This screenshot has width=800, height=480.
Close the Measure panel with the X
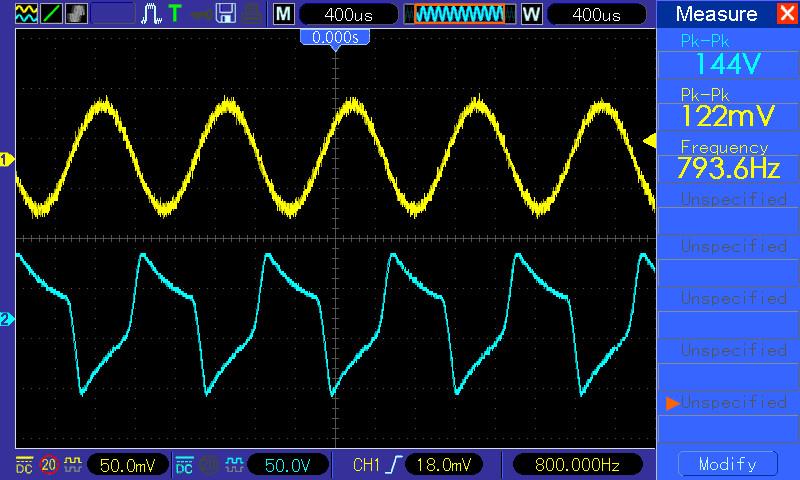point(784,14)
